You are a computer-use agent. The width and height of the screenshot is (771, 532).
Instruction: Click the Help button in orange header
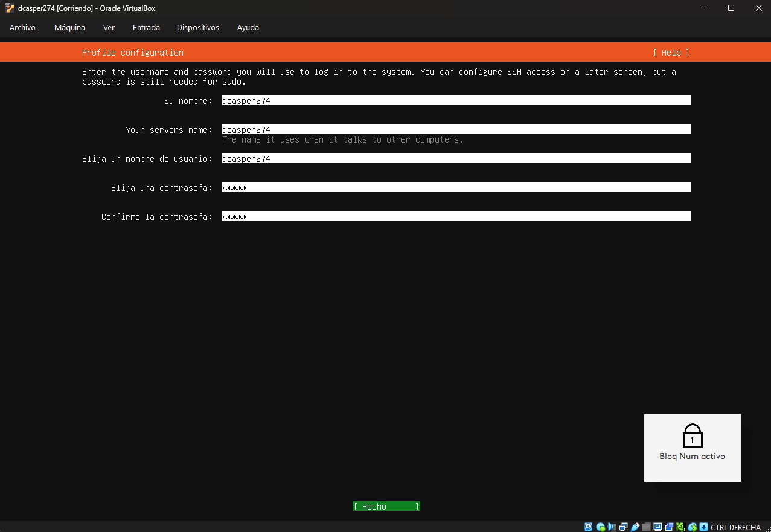click(671, 53)
